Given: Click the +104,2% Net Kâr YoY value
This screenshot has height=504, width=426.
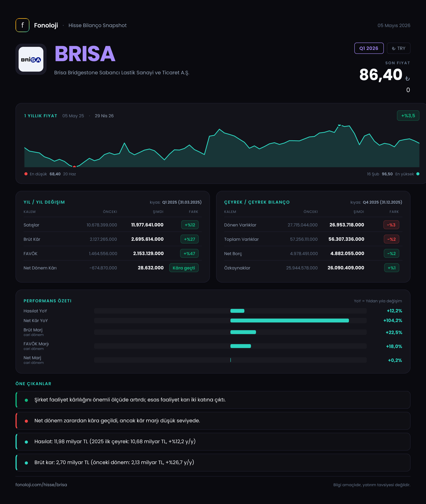Looking at the screenshot, I should point(393,321).
